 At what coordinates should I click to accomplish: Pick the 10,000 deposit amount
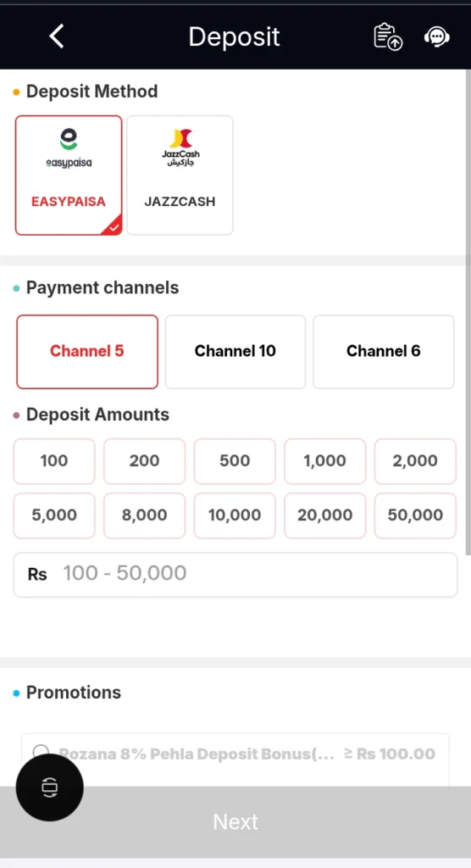click(x=235, y=515)
